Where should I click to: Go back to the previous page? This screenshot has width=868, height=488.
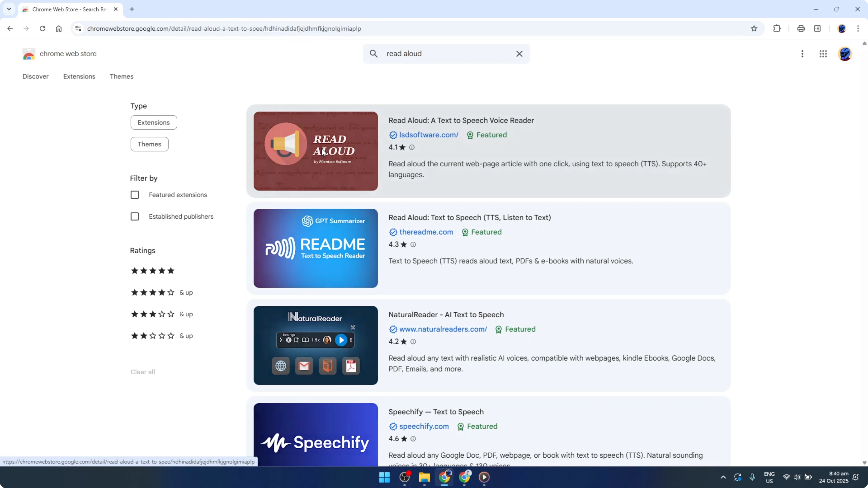pos(10,29)
